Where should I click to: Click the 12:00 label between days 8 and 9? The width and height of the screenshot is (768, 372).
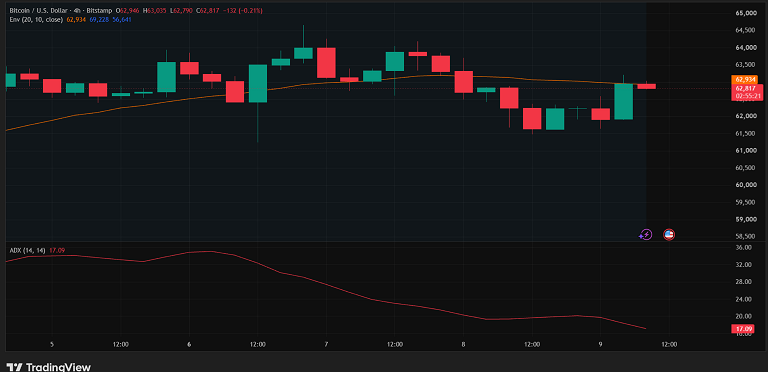pos(532,344)
